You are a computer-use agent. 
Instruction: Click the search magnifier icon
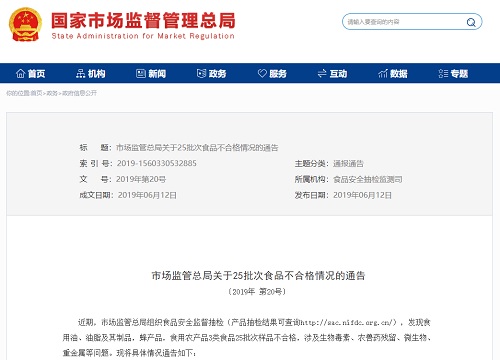coord(471,22)
